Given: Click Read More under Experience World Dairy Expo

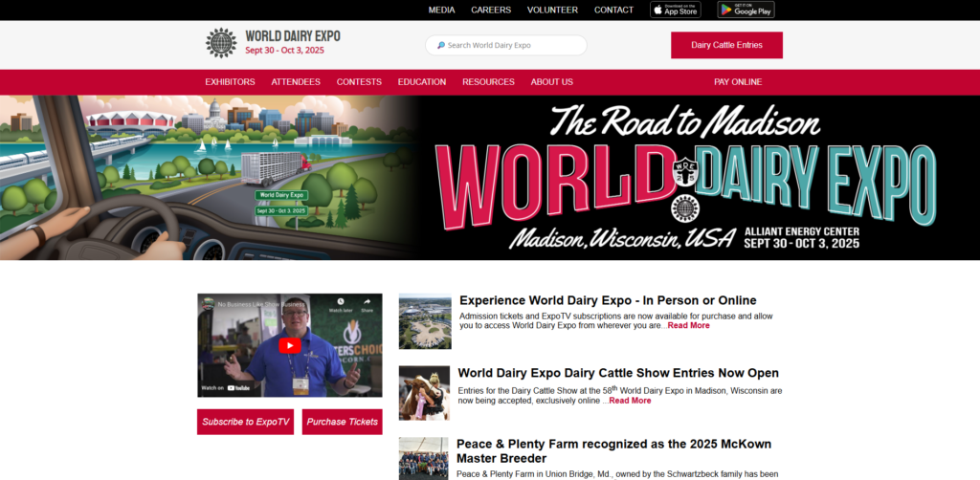Looking at the screenshot, I should point(689,325).
